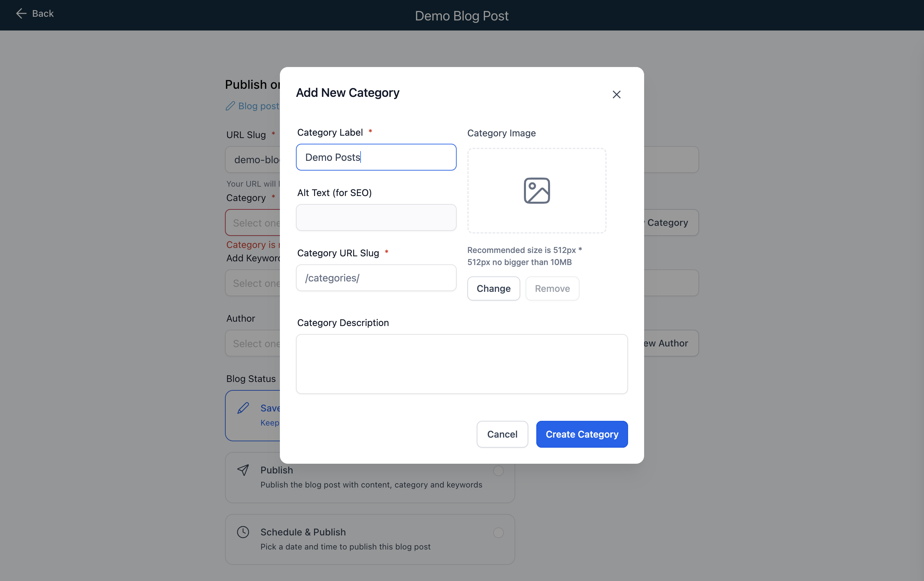Focus the Category Label input field

(376, 157)
